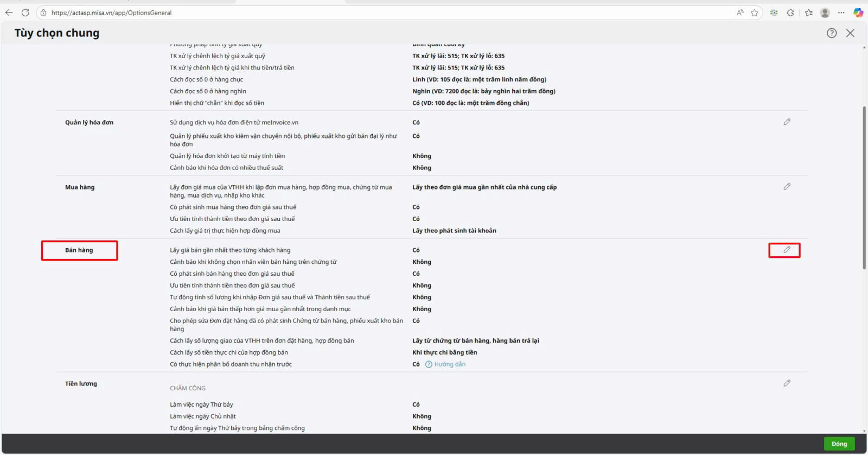Open the Bán hàng edit pencil

(x=787, y=250)
